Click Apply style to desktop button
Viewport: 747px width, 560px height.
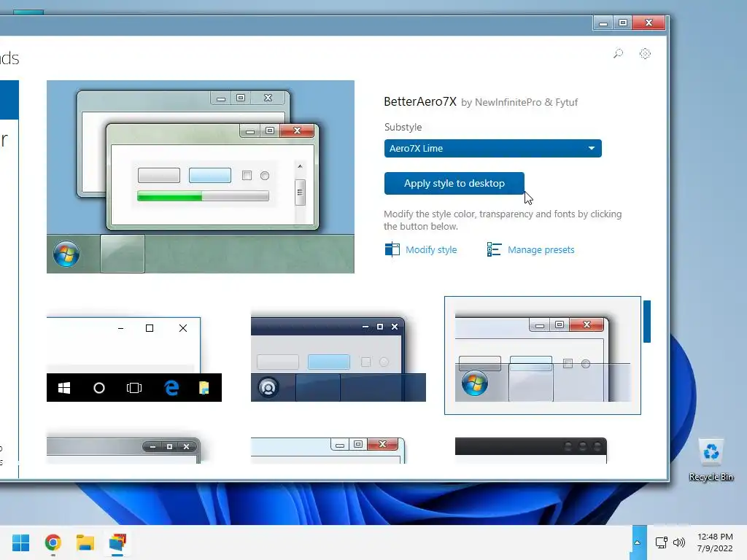pos(454,183)
